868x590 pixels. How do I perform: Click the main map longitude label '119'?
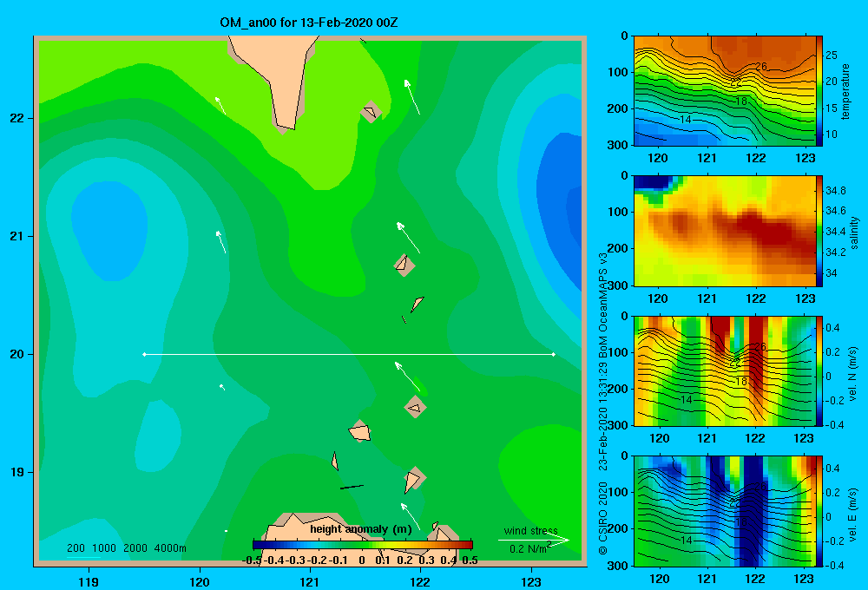point(89,581)
